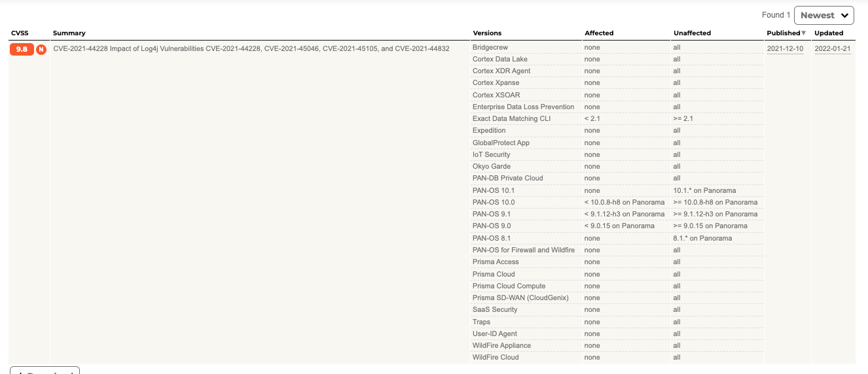Click the Published column sort arrow
Screen dimensions: 868x374
tap(803, 33)
